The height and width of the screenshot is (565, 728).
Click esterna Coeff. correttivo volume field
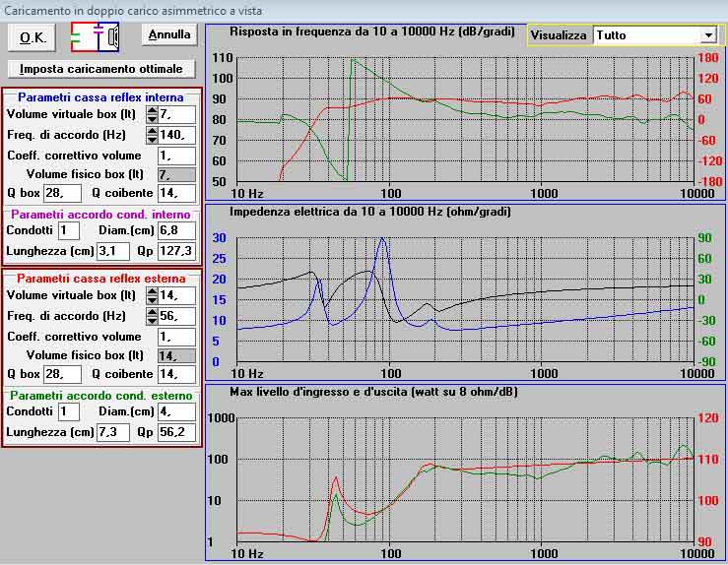coord(177,337)
